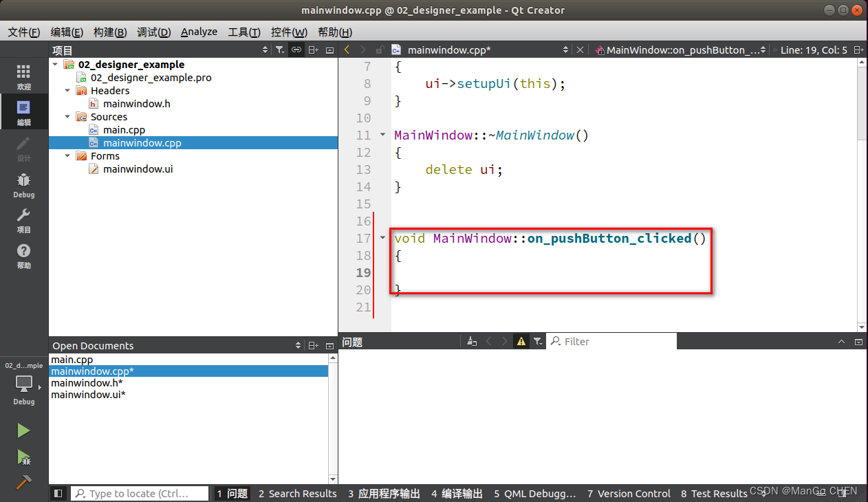Click the Type to locate search field
The image size is (868, 502).
coord(140,493)
